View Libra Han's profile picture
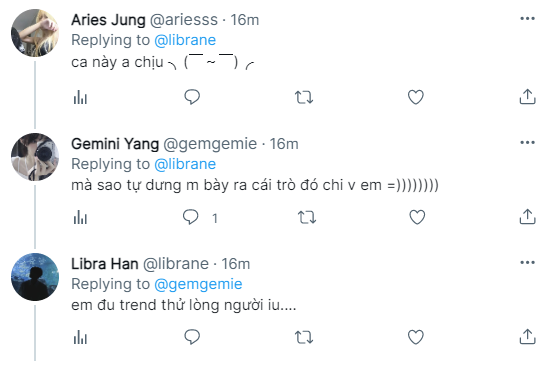This screenshot has height=366, width=549. 35,277
